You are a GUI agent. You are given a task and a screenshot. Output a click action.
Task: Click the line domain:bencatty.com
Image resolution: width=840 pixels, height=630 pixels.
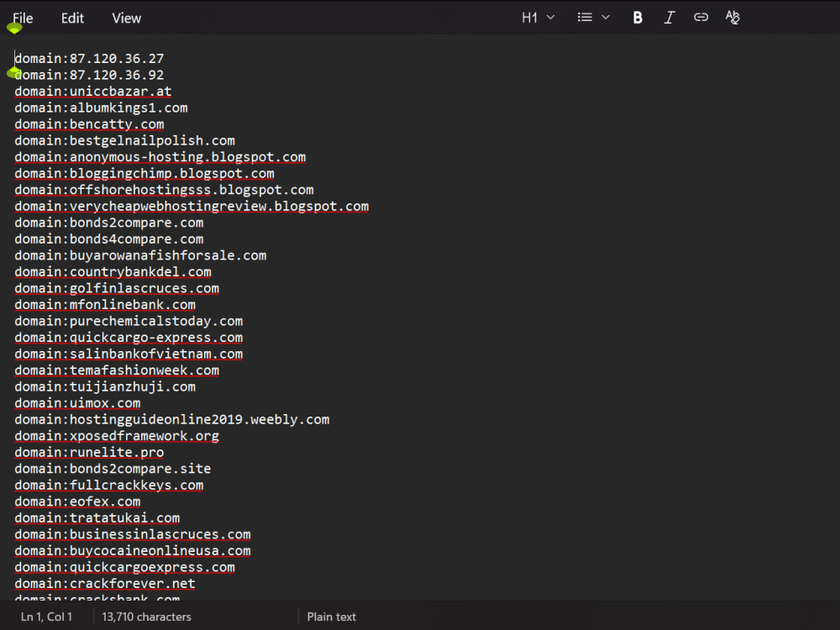[x=89, y=124]
